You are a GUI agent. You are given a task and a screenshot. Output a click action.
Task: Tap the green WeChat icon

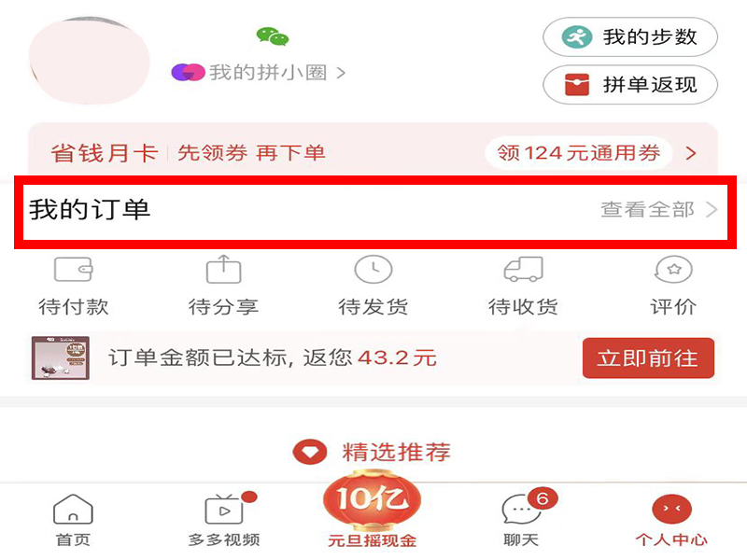[x=273, y=36]
